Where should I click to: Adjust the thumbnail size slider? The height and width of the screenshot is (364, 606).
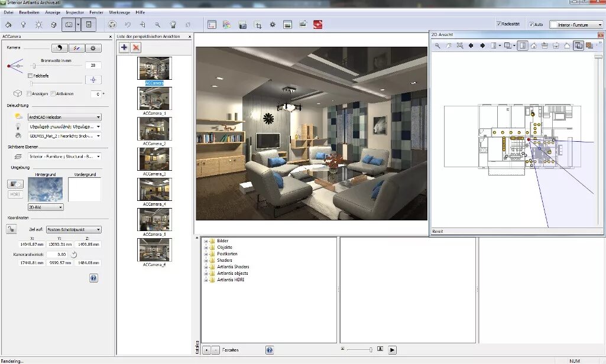coord(370,350)
